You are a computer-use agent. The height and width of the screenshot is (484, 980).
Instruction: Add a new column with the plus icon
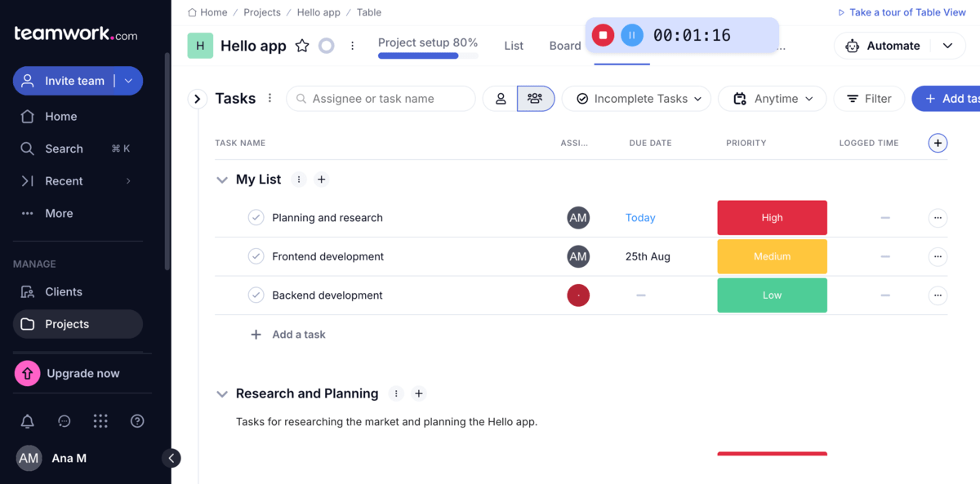(938, 143)
